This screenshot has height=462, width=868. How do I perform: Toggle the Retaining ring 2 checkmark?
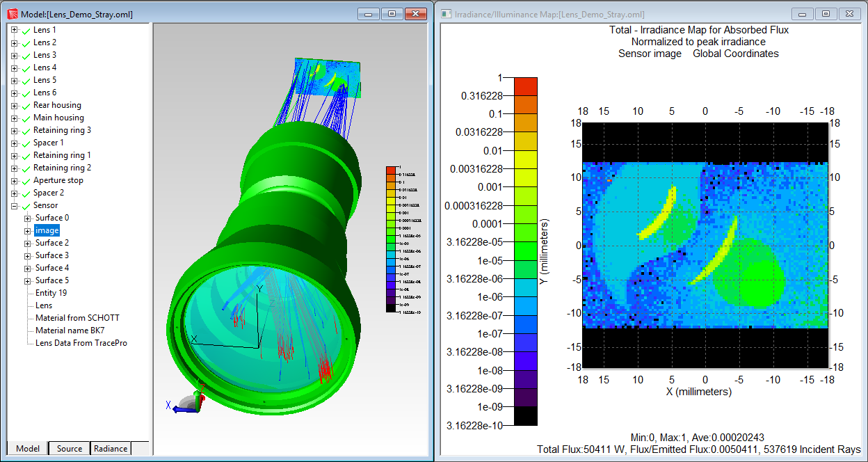click(x=25, y=168)
